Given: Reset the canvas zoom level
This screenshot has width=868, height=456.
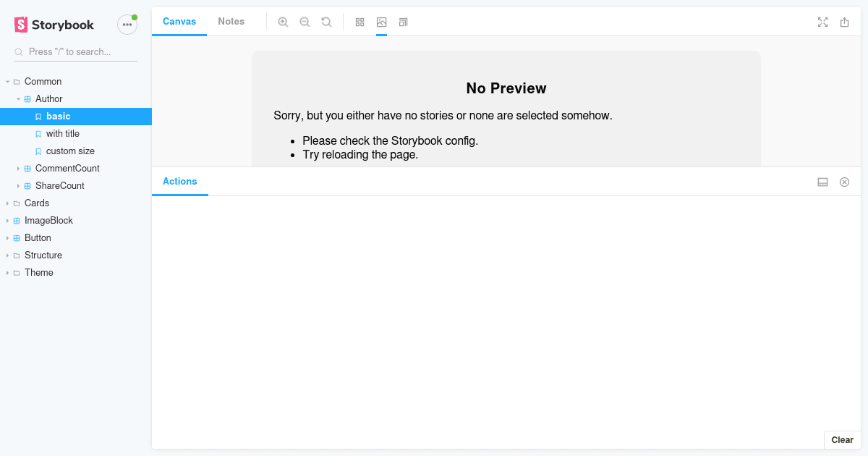Looking at the screenshot, I should (x=326, y=22).
